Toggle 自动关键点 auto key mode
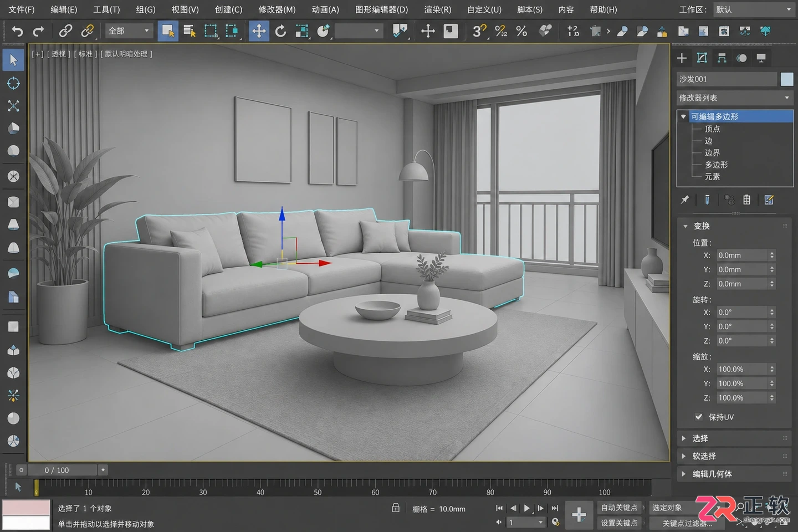The width and height of the screenshot is (798, 532). tap(619, 508)
